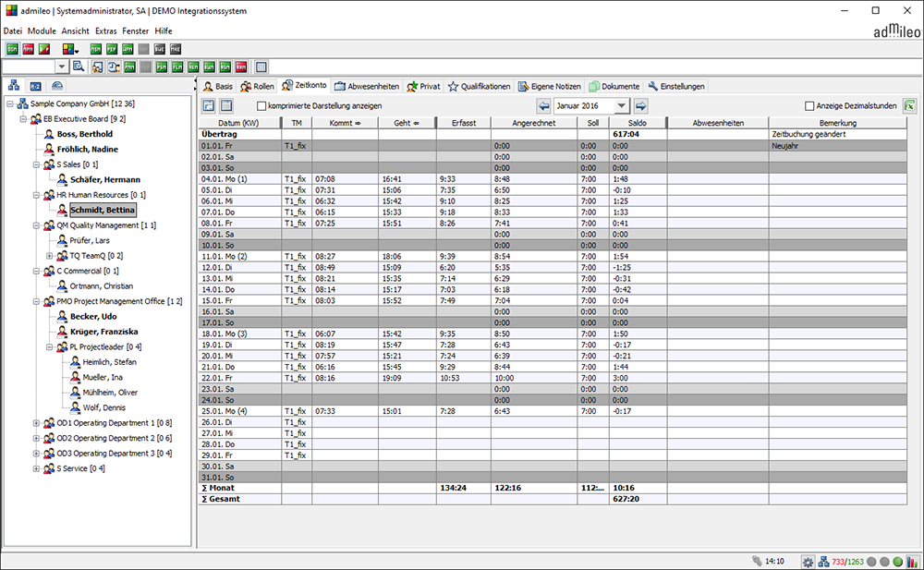This screenshot has width=924, height=570.
Task: Go to previous month with left arrow
Action: pyautogui.click(x=543, y=106)
